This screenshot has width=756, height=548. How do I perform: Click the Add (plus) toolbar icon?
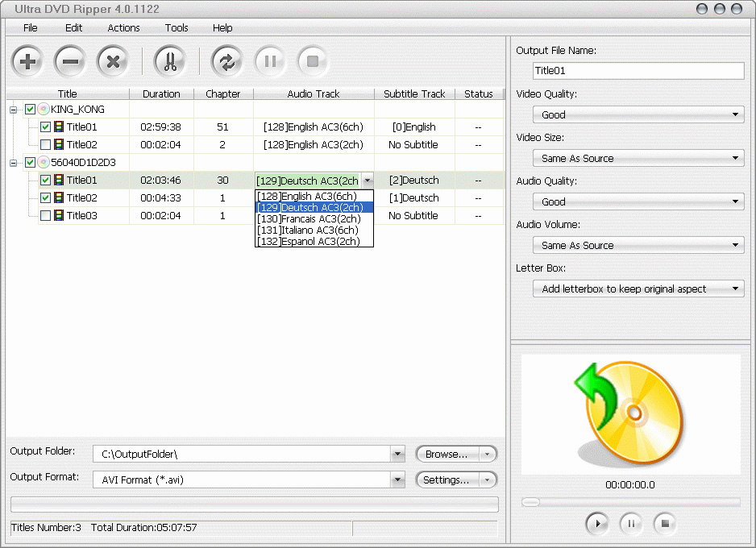coord(27,62)
